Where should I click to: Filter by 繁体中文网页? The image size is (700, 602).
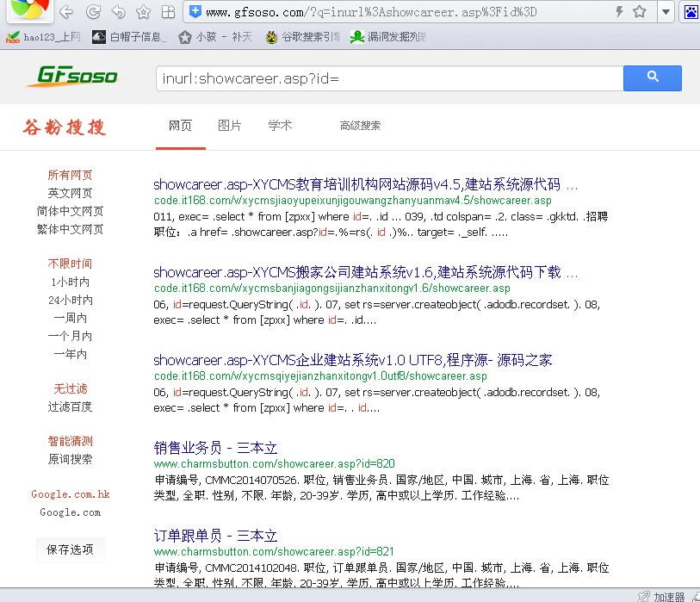[x=70, y=230]
